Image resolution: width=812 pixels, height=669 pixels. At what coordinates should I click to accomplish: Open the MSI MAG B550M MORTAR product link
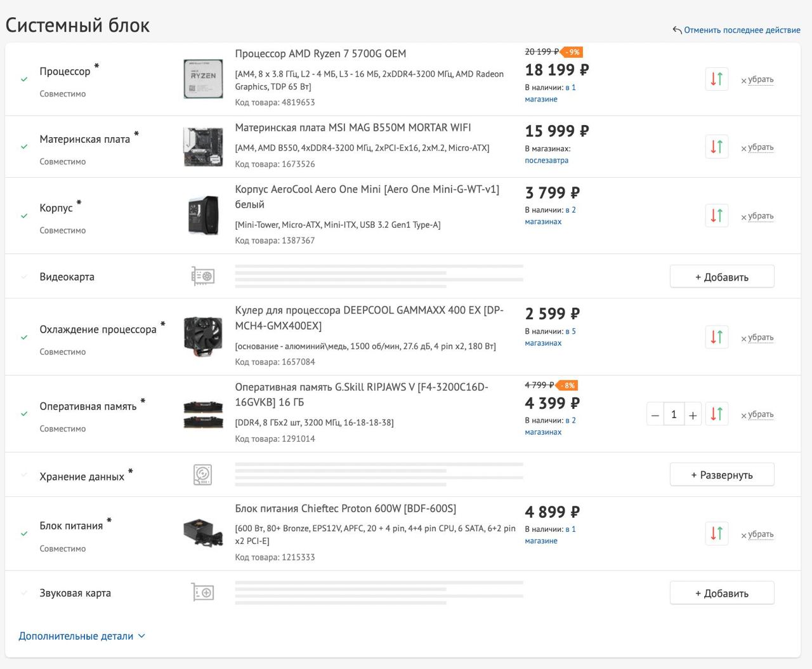353,128
